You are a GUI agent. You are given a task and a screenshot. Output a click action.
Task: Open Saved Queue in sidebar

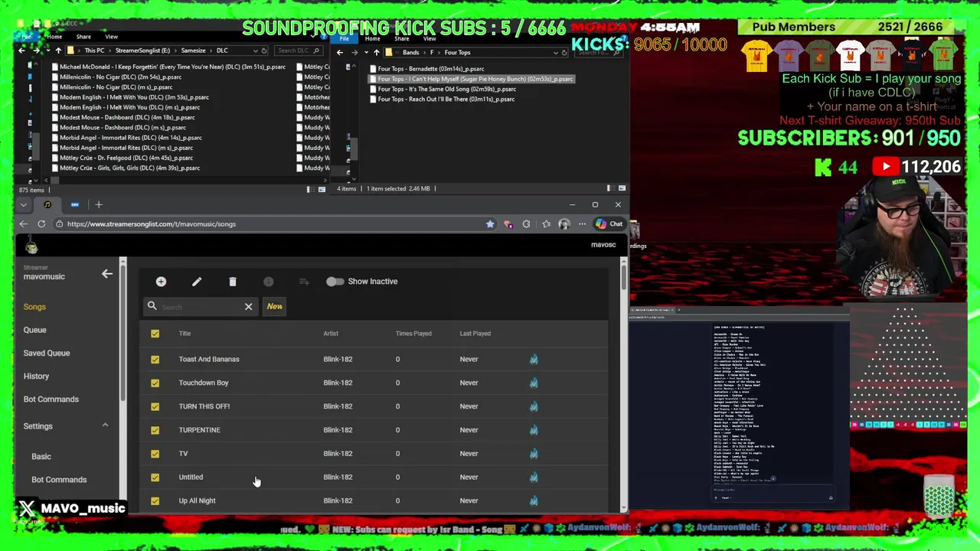[46, 353]
